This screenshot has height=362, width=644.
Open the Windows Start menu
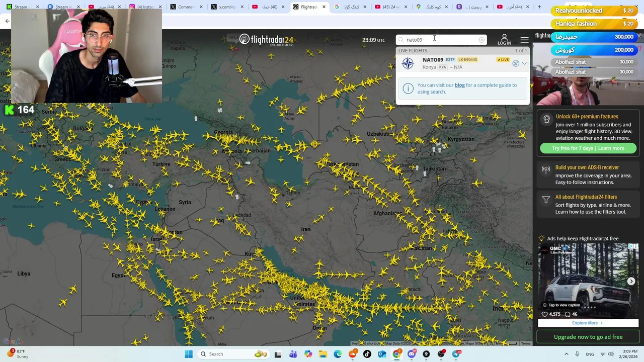click(189, 354)
